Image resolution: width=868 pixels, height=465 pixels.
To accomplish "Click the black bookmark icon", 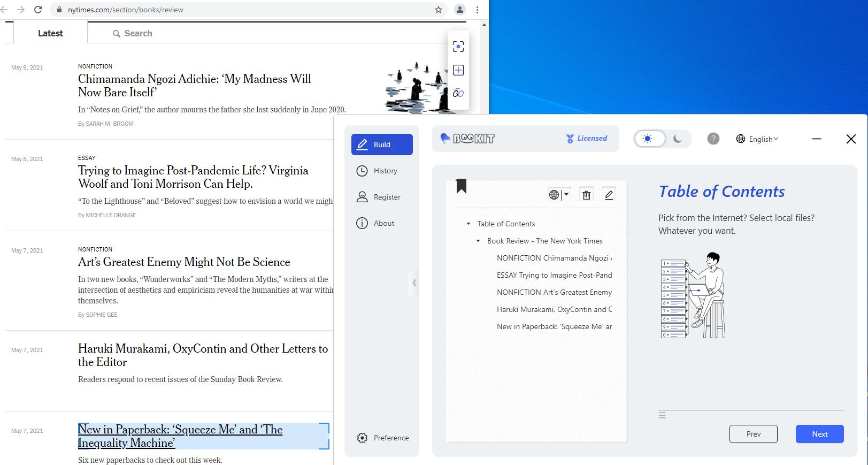I will 462,186.
